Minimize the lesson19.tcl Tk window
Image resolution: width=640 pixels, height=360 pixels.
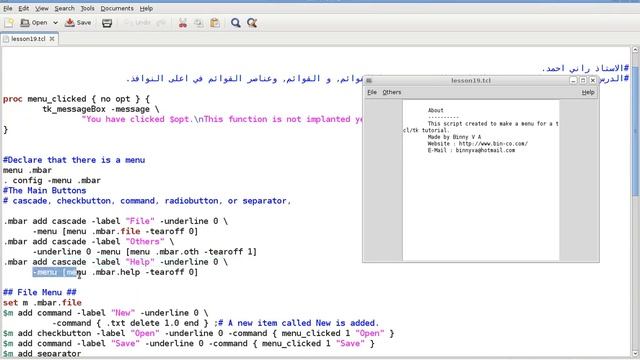pos(573,80)
